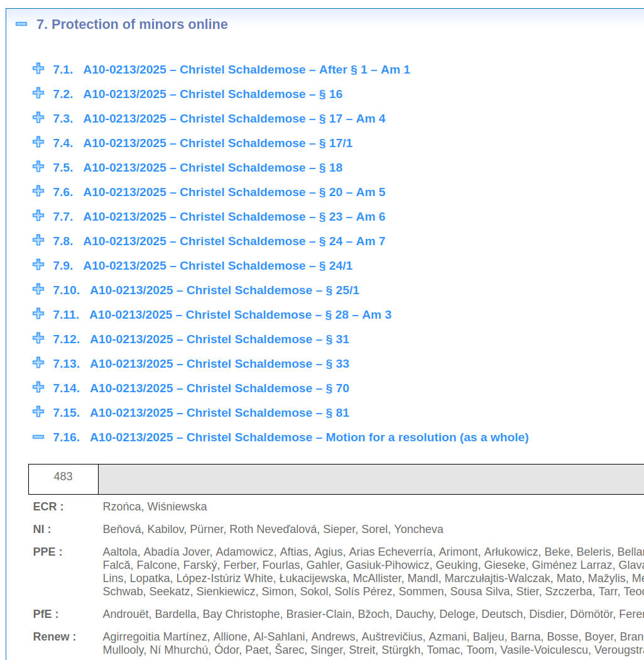Click the plus icon for 7.7 § 23 – Am 6
This screenshot has width=644, height=660.
(x=38, y=216)
